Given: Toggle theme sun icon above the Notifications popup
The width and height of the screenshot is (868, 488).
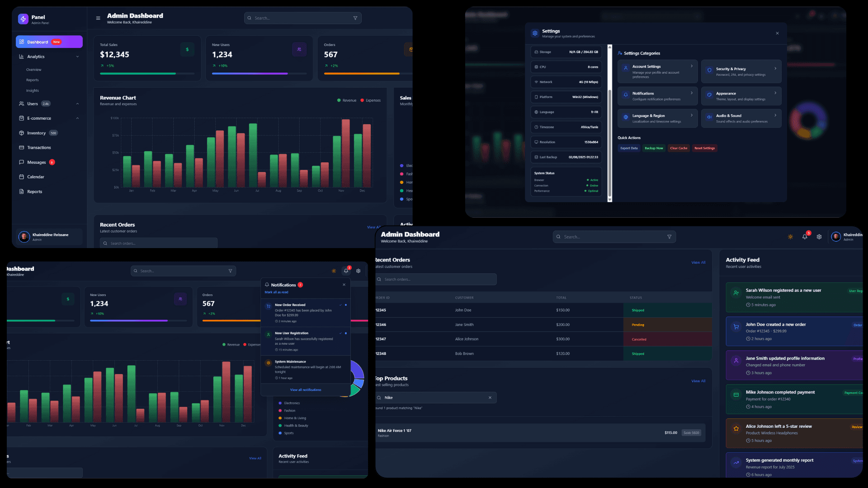Looking at the screenshot, I should click(x=334, y=271).
